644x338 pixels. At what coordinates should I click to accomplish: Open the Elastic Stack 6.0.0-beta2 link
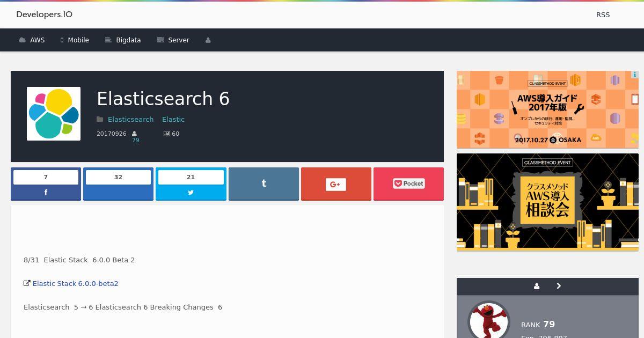click(x=75, y=283)
